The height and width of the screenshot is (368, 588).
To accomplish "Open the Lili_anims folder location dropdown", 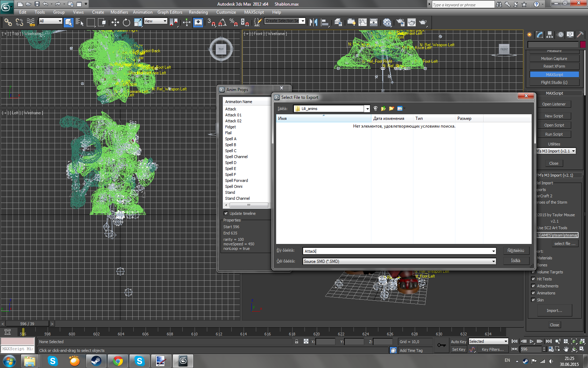I will click(367, 109).
